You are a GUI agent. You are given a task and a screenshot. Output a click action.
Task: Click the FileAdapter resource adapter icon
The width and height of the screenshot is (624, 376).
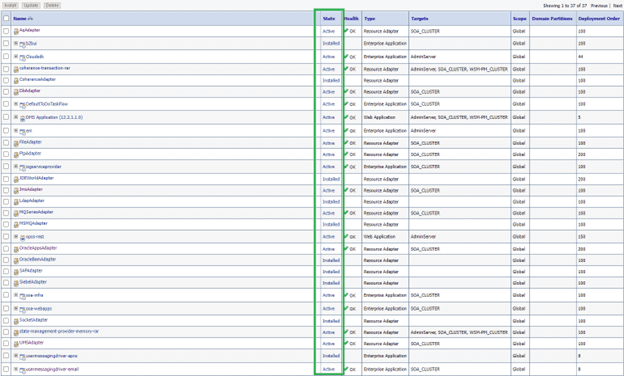(x=16, y=143)
